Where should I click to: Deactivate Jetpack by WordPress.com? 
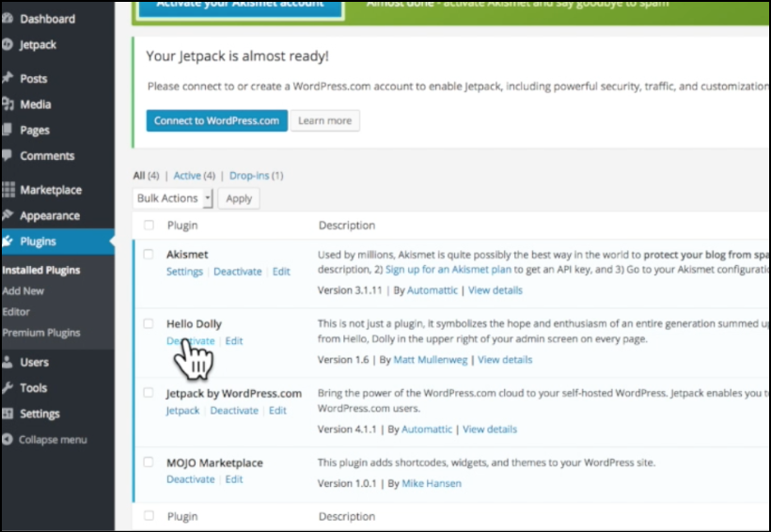pos(234,411)
